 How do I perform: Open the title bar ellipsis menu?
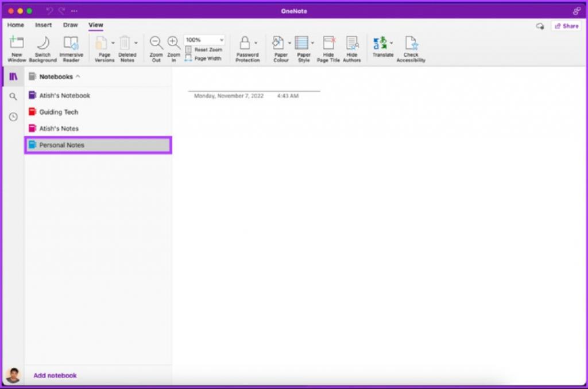(x=74, y=11)
